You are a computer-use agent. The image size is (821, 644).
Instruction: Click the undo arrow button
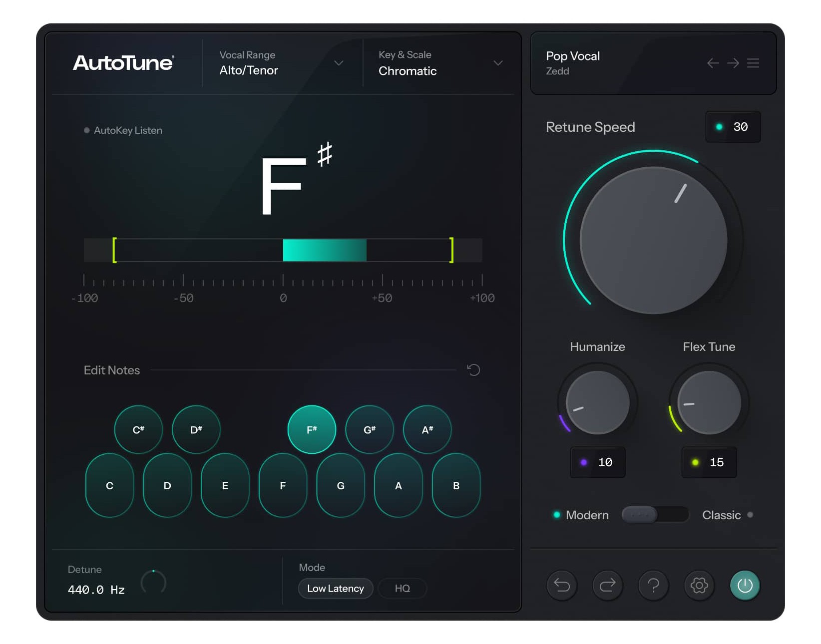(562, 585)
